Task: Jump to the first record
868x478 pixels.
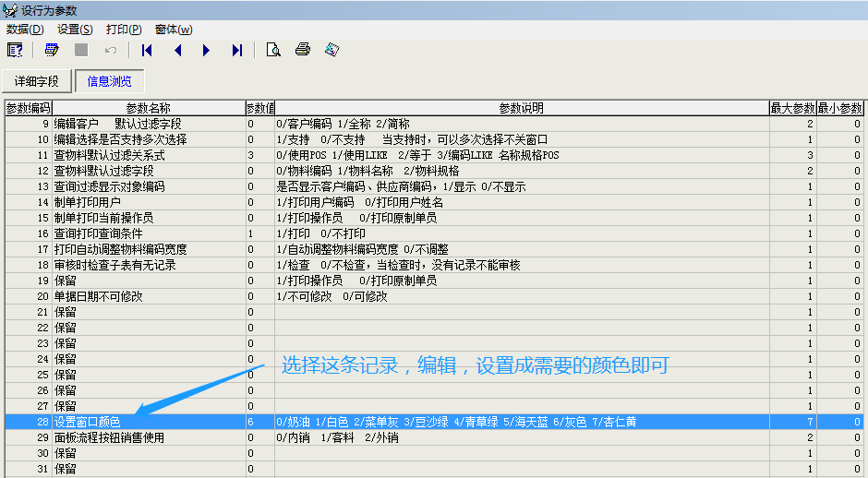Action: [x=147, y=50]
